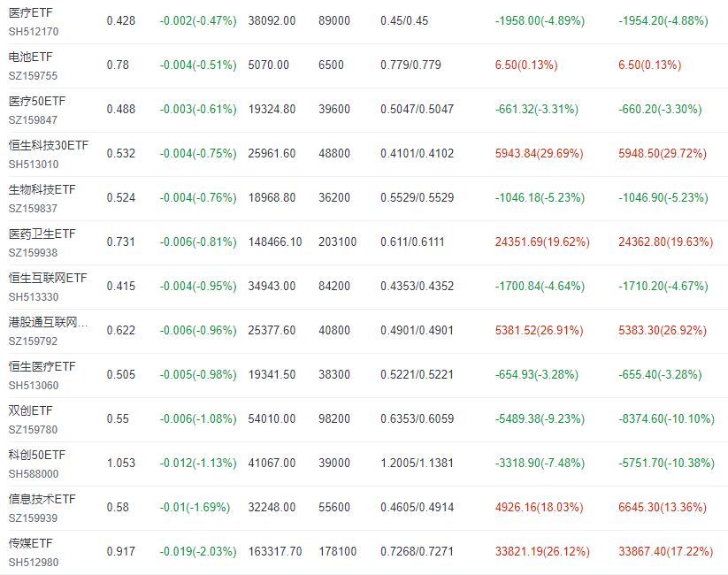Screen dimensions: 728x575
Task: Click market value 38092.00
Action: (x=272, y=21)
